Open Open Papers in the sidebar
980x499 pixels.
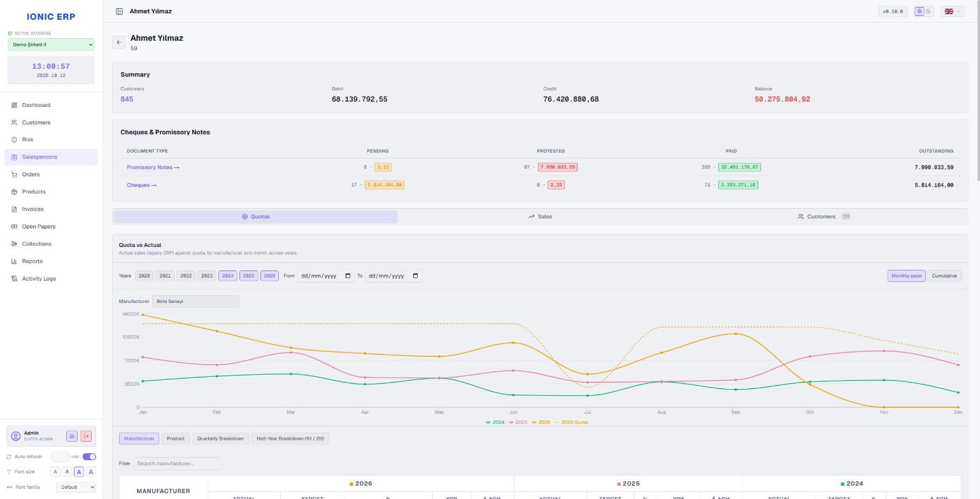[51, 227]
